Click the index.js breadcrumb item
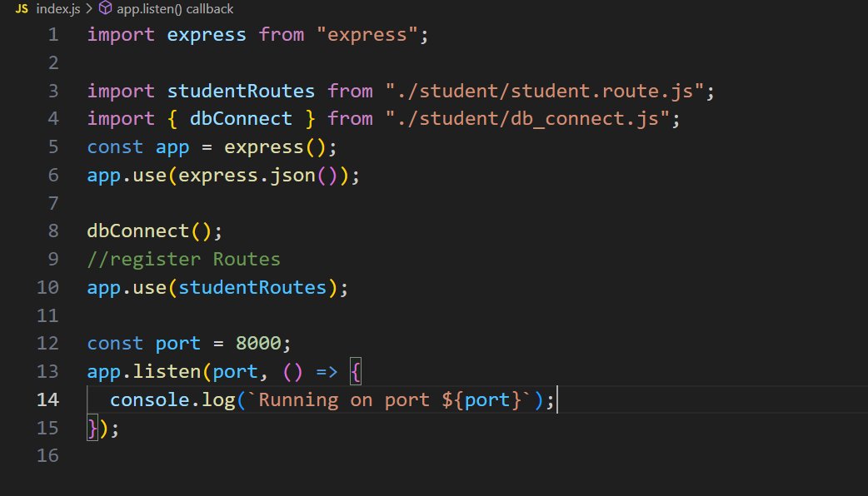Screen dimensions: 868x496 [58, 9]
